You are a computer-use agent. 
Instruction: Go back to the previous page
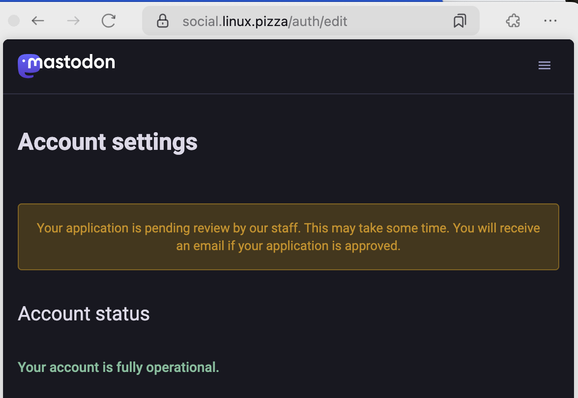pyautogui.click(x=38, y=21)
